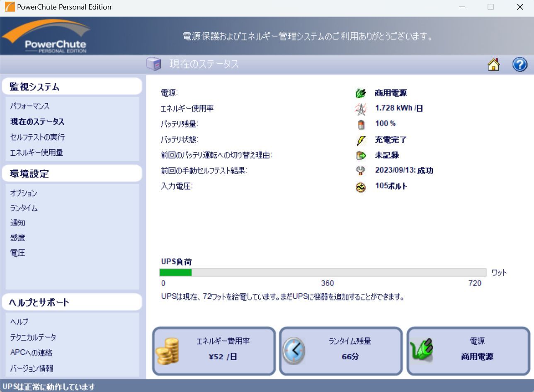The height and width of the screenshot is (392, 534).
Task: Click the clock icon for runtime remaining
Action: click(x=294, y=351)
